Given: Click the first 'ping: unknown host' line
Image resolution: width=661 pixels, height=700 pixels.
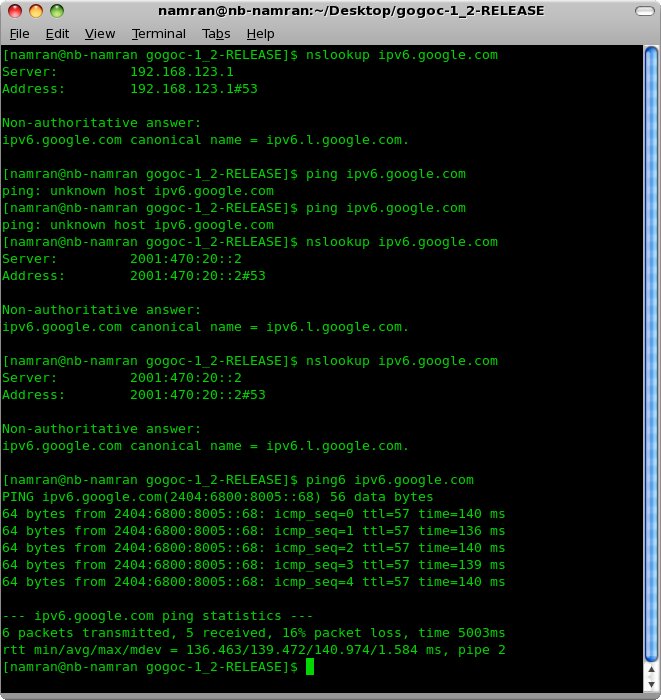Looking at the screenshot, I should coord(138,191).
